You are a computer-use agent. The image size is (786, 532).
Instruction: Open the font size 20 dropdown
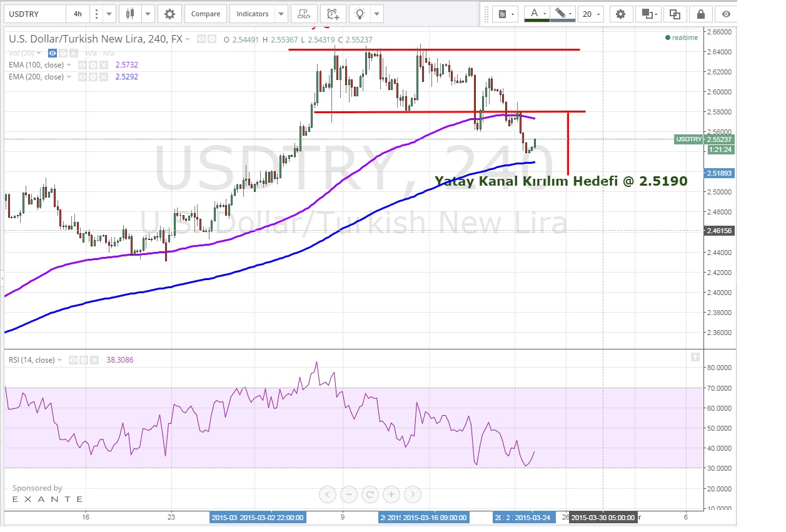(x=590, y=14)
